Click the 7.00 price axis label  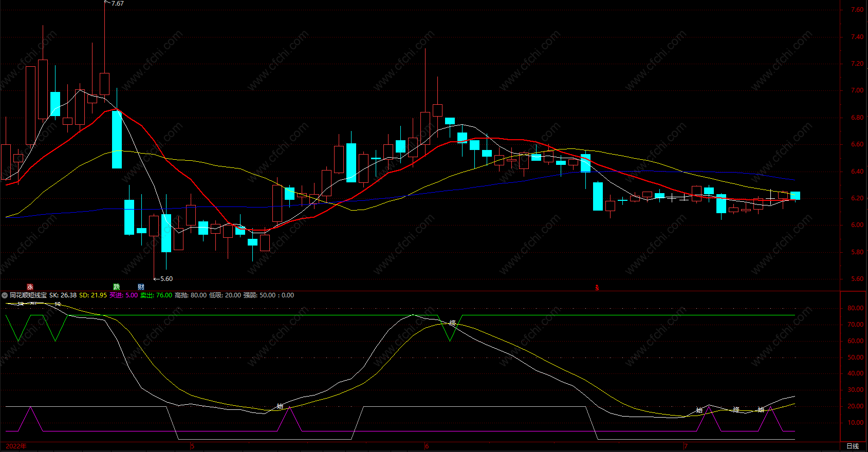[x=857, y=90]
